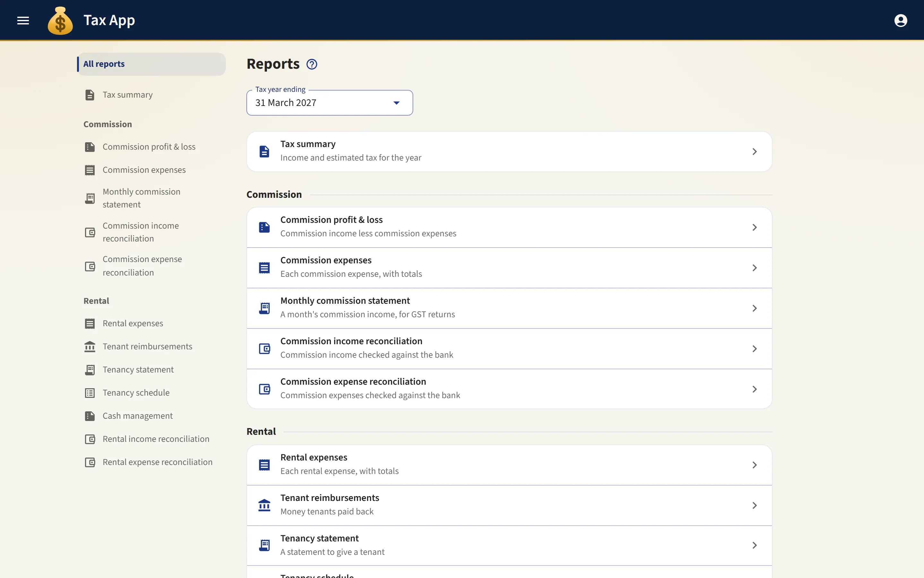The width and height of the screenshot is (924, 578).
Task: Click sidebar Monthly commission statement icon
Action: click(90, 198)
